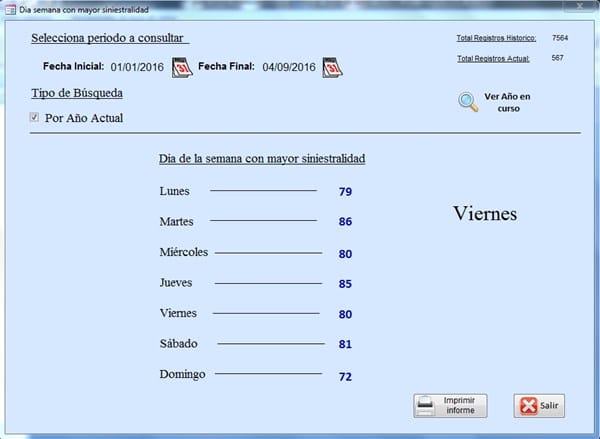Click the large Viernes result text
Image resolution: width=600 pixels, height=439 pixels.
pos(485,214)
